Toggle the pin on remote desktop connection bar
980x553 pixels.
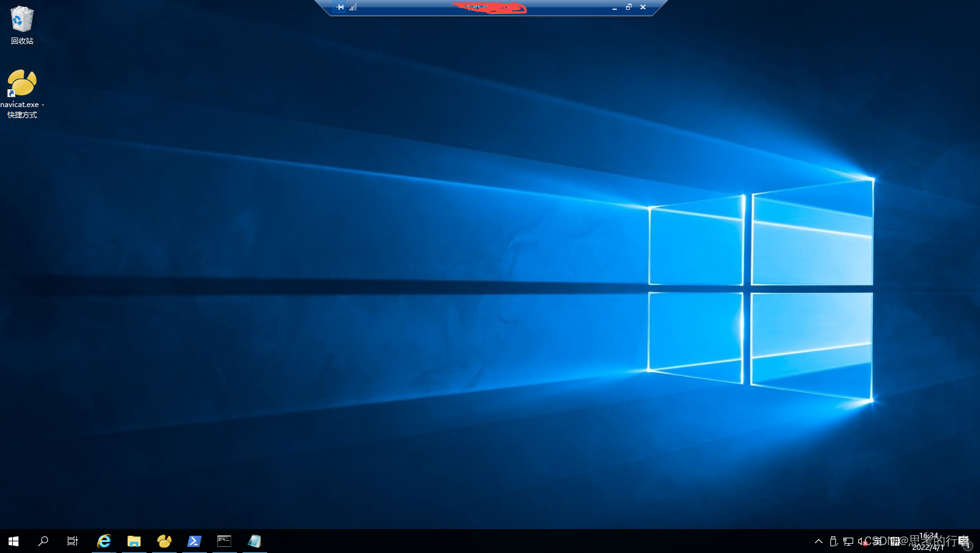(x=340, y=7)
